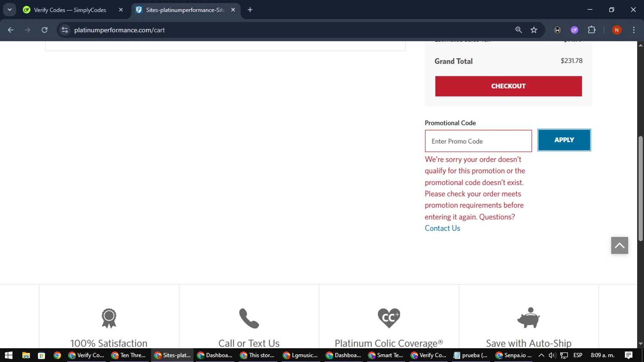Screen dimensions: 644x362
Task: Open the black circular W extension
Action: pyautogui.click(x=557, y=30)
